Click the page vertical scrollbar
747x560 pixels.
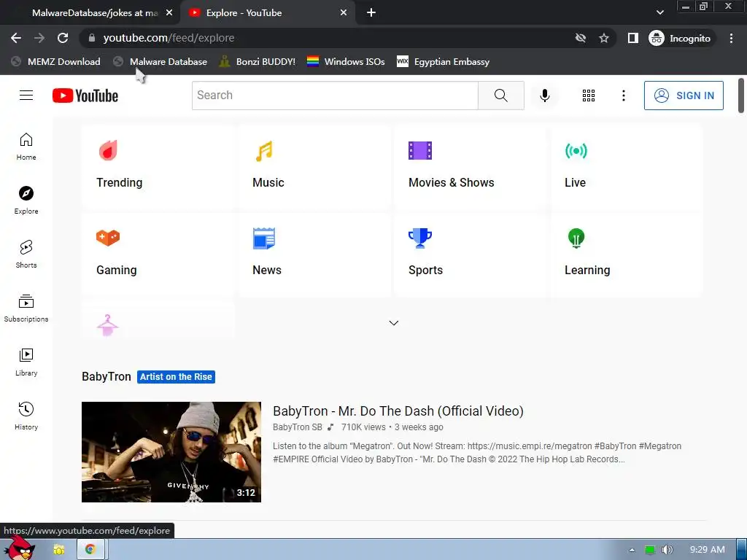[741, 96]
